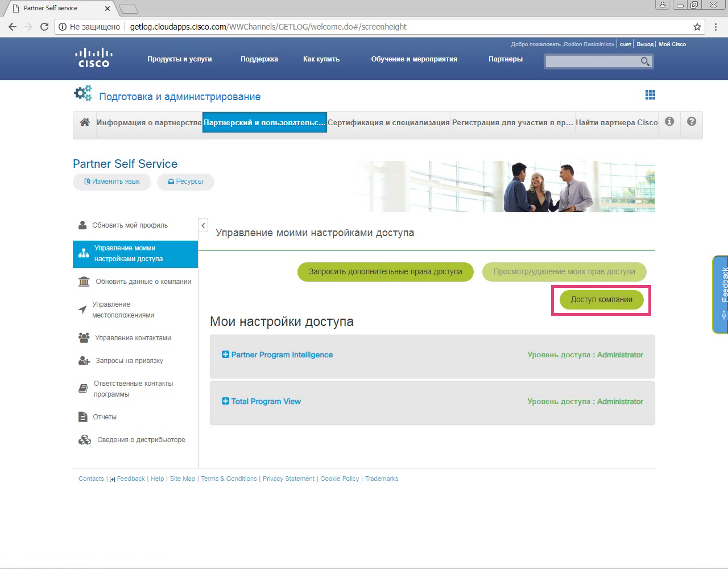728x569 pixels.
Task: Switch to Сертификация и специализация tab
Action: [388, 122]
